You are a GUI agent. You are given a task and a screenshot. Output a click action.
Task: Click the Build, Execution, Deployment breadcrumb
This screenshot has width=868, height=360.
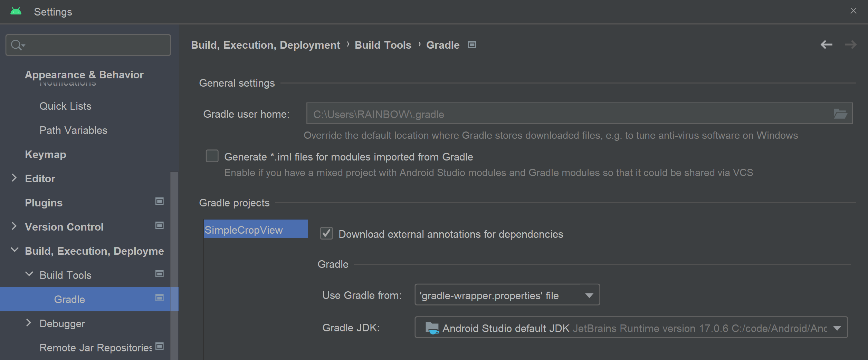(266, 45)
